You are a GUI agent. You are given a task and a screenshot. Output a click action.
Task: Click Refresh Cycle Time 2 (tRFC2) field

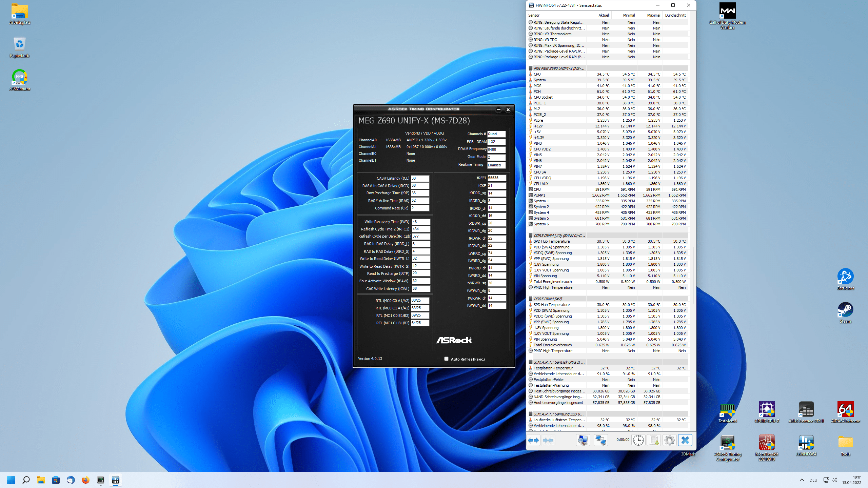pyautogui.click(x=421, y=229)
